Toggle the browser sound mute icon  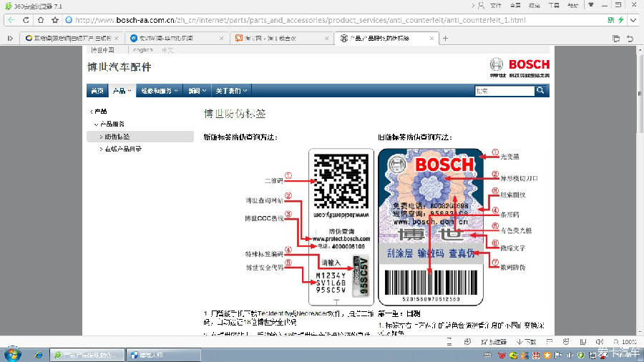pos(599,341)
